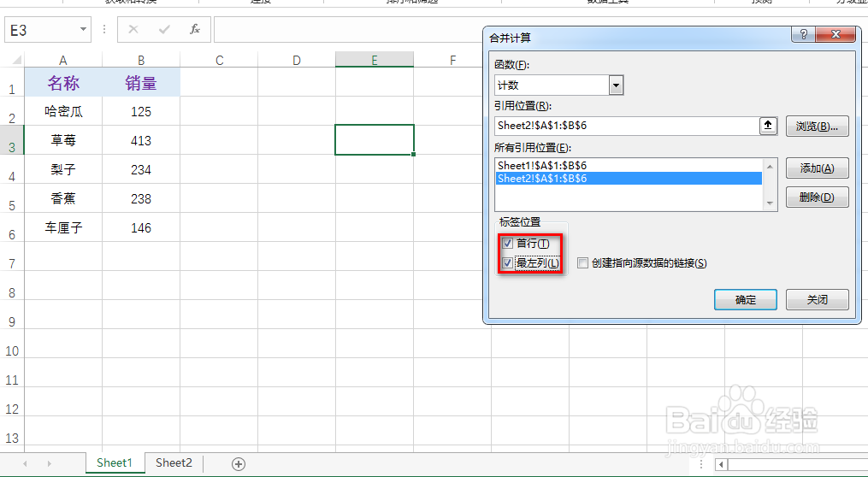This screenshot has width=868, height=477.
Task: Enable 创建指向源数据的链接 checkbox
Action: coord(582,262)
